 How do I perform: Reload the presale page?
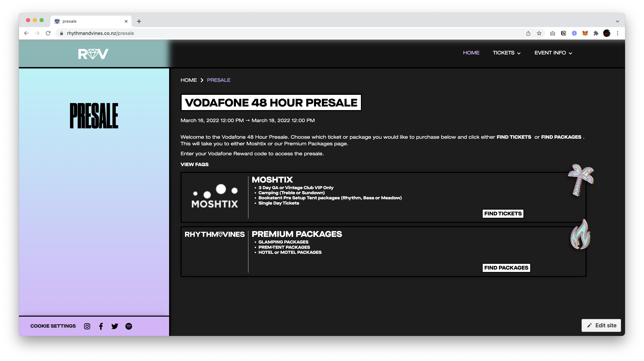(x=48, y=33)
